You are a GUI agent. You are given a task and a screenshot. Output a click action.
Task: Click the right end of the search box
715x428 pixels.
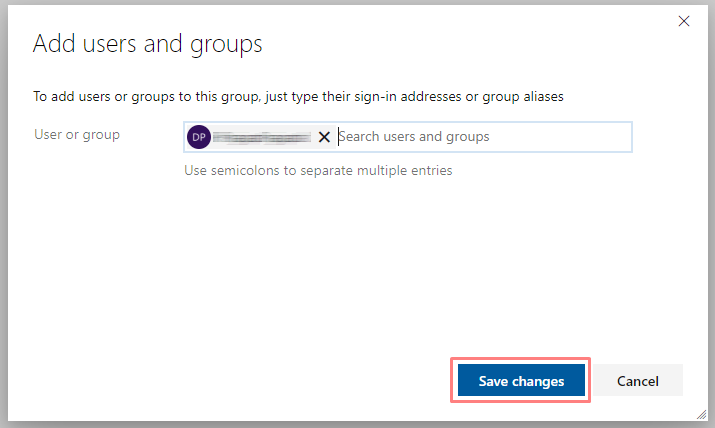[x=615, y=137]
